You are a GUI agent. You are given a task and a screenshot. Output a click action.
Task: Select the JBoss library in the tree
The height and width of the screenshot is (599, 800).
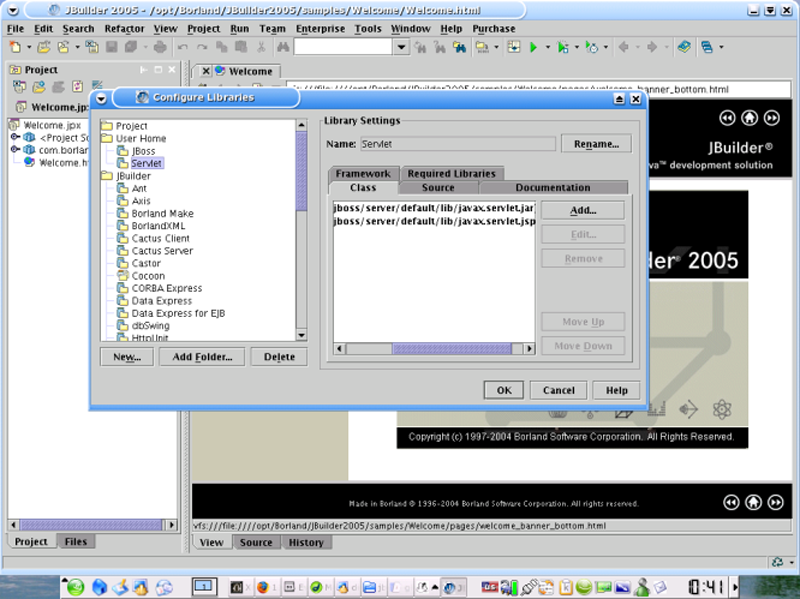[x=143, y=151]
